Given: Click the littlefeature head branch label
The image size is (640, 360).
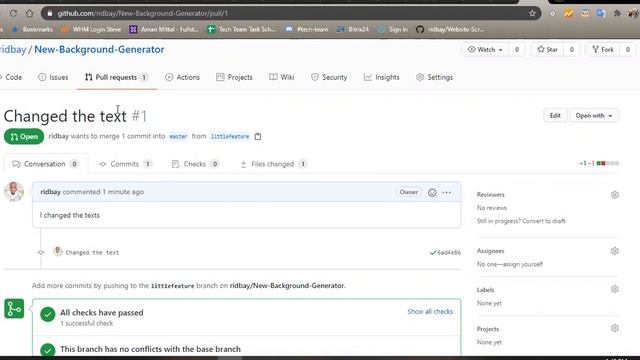Looking at the screenshot, I should pyautogui.click(x=230, y=136).
